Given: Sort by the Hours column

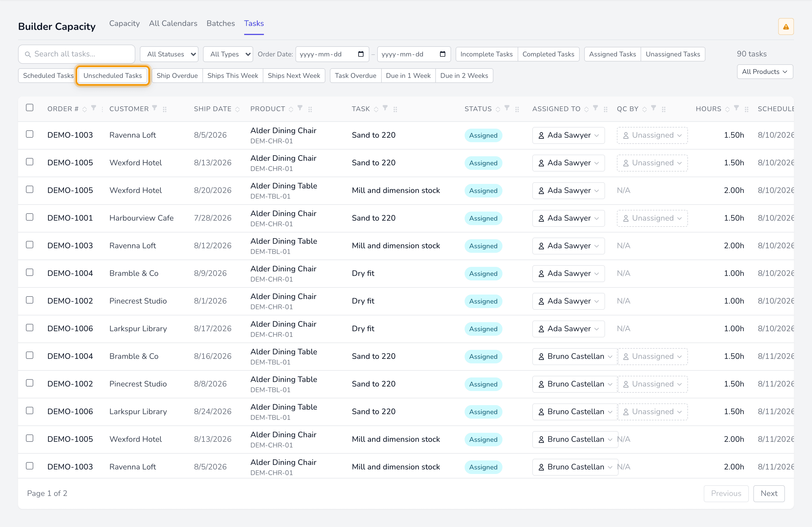Looking at the screenshot, I should click(x=727, y=109).
